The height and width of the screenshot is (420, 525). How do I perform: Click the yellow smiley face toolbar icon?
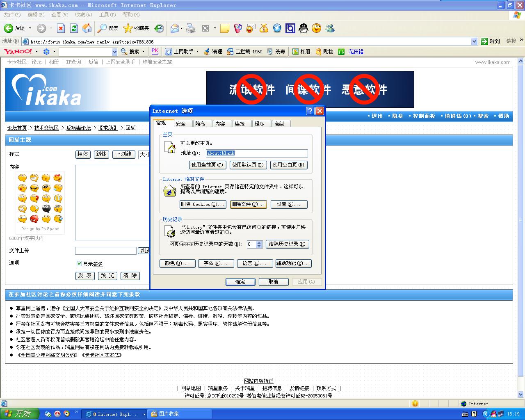coord(317,28)
